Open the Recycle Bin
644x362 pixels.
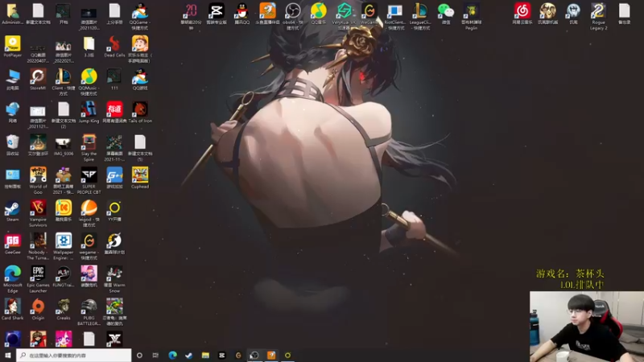[13, 146]
